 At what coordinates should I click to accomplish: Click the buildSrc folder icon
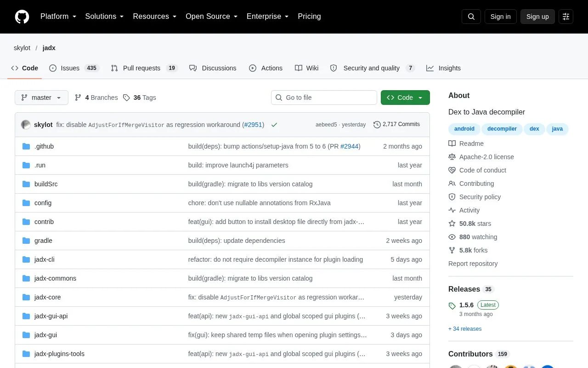(x=26, y=184)
